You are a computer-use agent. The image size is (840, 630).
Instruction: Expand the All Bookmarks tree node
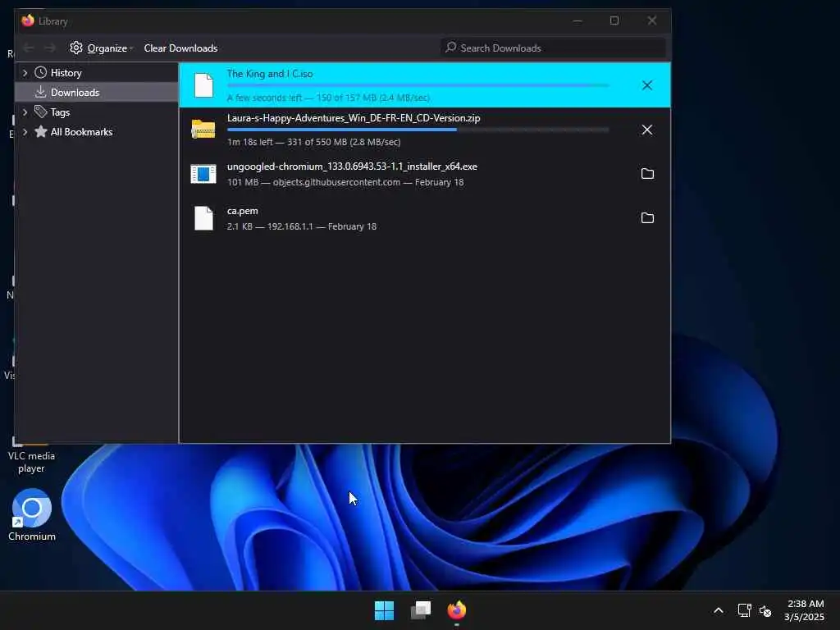pyautogui.click(x=25, y=132)
